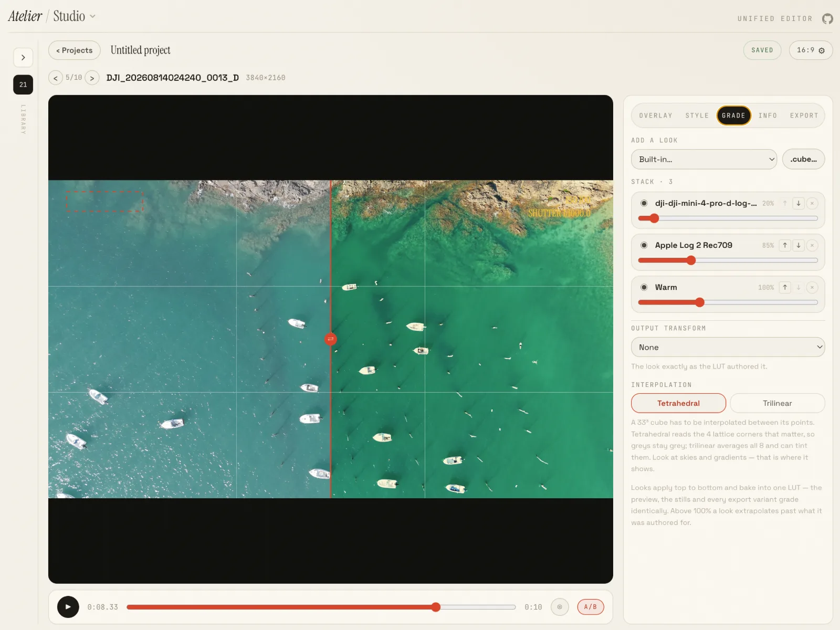Screen dimensions: 840x630
Task: Go to previous clip arrow
Action: 56,78
